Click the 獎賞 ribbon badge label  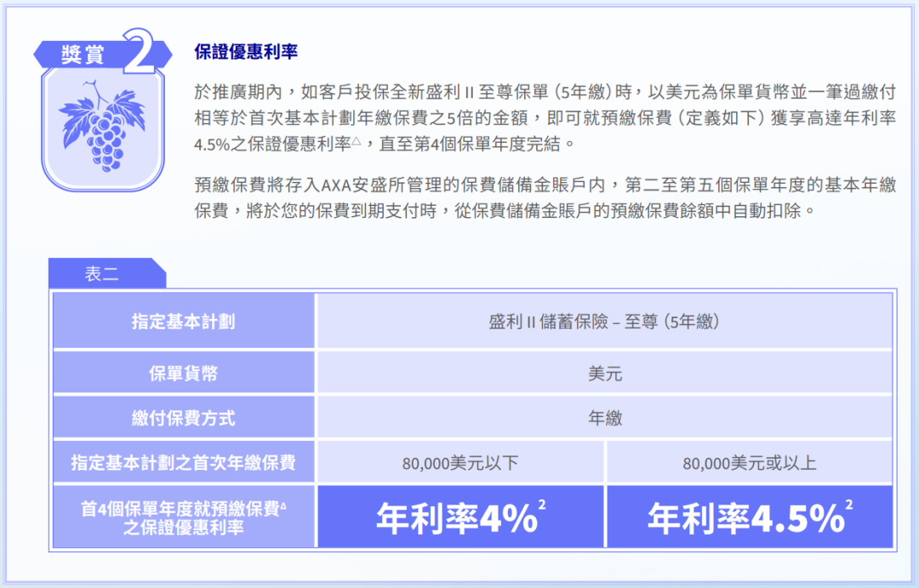83,54
